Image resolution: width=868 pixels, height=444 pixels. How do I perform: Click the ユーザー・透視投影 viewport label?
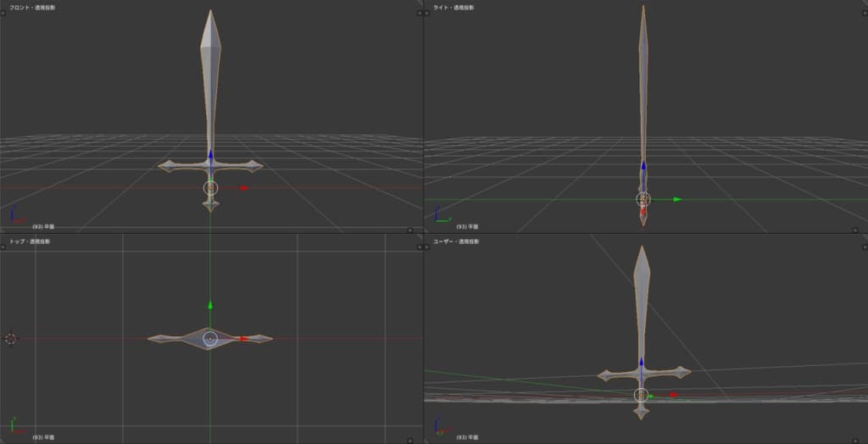(455, 241)
